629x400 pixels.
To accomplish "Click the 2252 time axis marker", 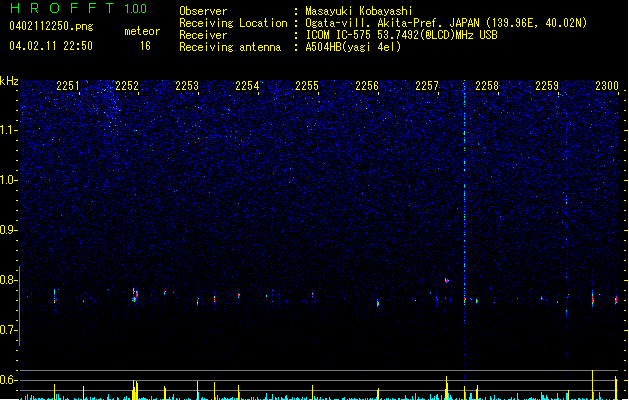I will [127, 85].
